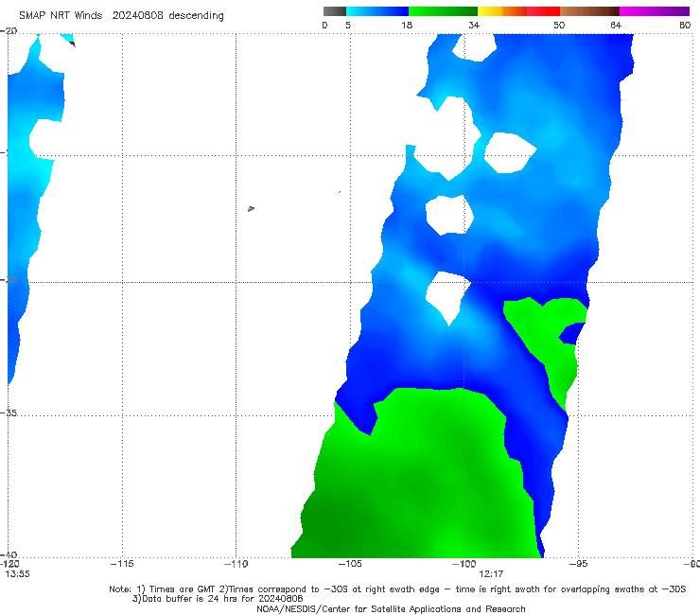Click the color bar label "34"

[474, 26]
